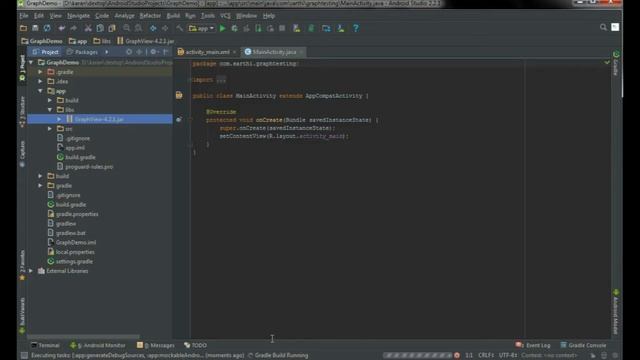Click the Search Everywhere magnifier icon
The image size is (640, 360).
(x=603, y=27)
